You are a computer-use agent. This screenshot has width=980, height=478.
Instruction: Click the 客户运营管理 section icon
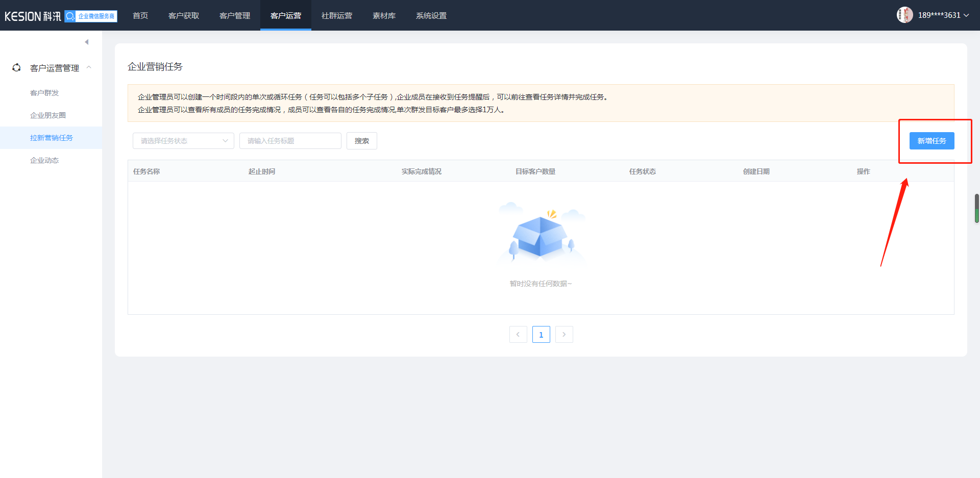[16, 67]
